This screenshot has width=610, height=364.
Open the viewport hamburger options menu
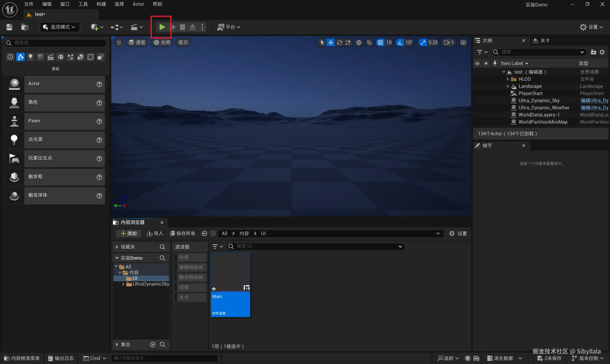pos(119,43)
